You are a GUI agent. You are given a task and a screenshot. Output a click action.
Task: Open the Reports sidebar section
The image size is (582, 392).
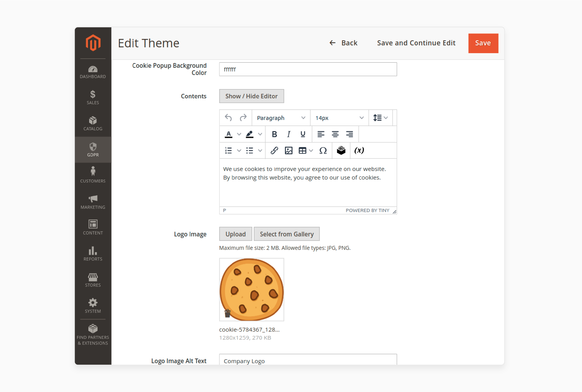93,254
